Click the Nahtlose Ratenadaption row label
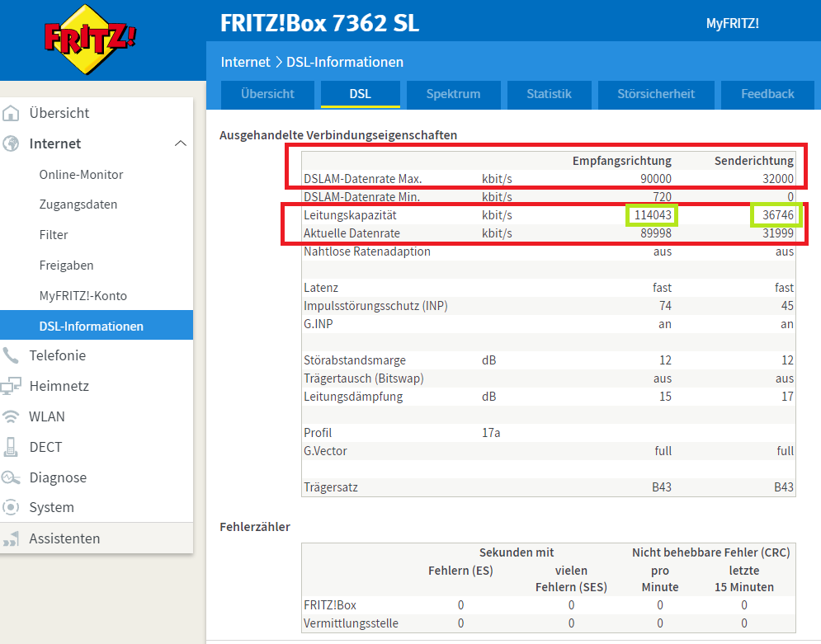 (x=367, y=251)
